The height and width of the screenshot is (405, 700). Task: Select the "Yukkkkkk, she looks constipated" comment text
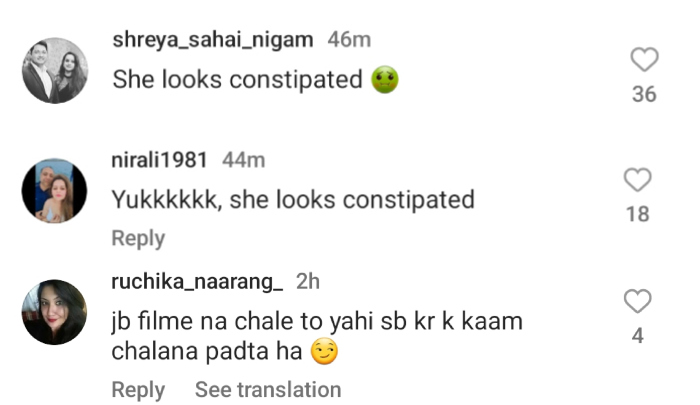click(292, 199)
